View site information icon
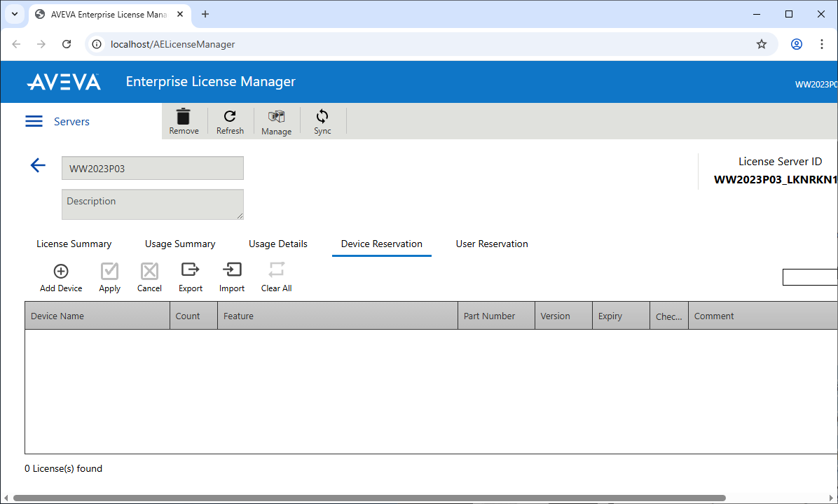This screenshot has height=504, width=838. click(x=97, y=44)
